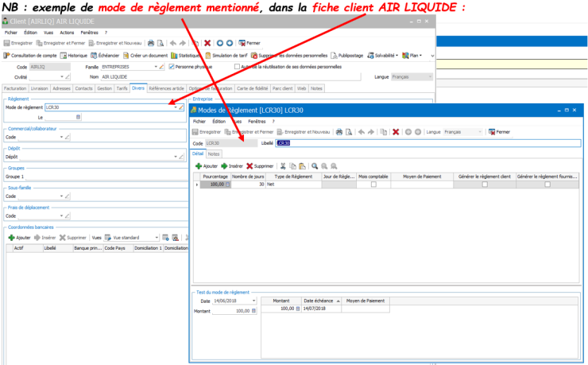Image resolution: width=588 pixels, height=365 pixels.
Task: Switch to Notes tab in Modes de Règlement
Action: pyautogui.click(x=214, y=154)
